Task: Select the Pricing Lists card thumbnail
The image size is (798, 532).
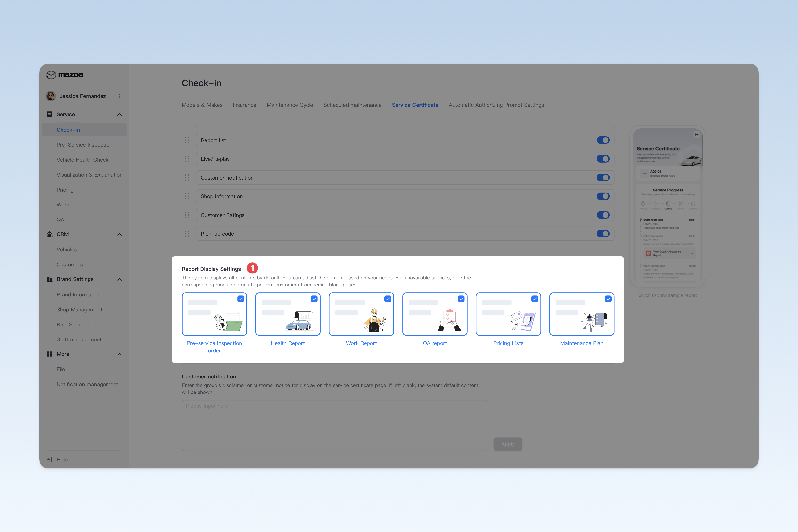Action: (508, 314)
